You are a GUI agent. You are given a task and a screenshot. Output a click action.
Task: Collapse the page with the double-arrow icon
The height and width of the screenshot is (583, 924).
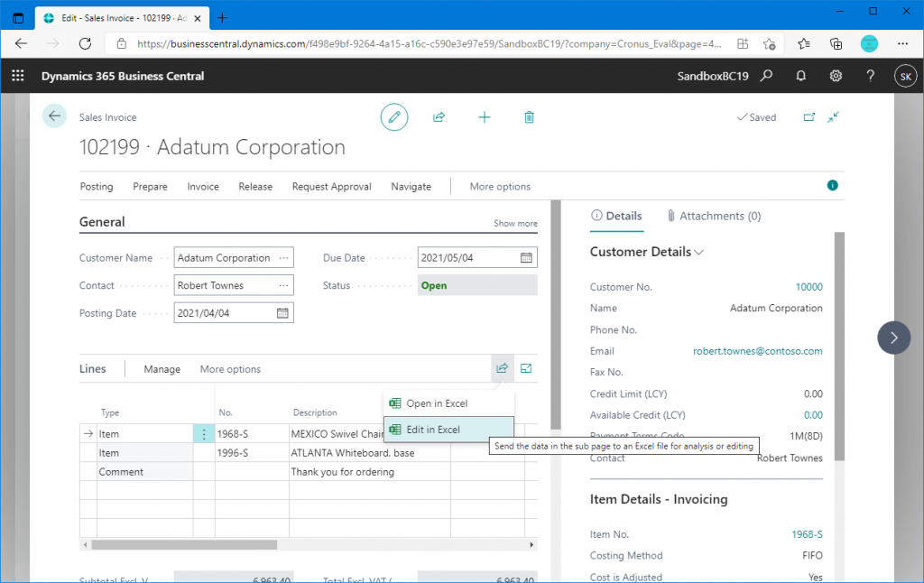833,117
